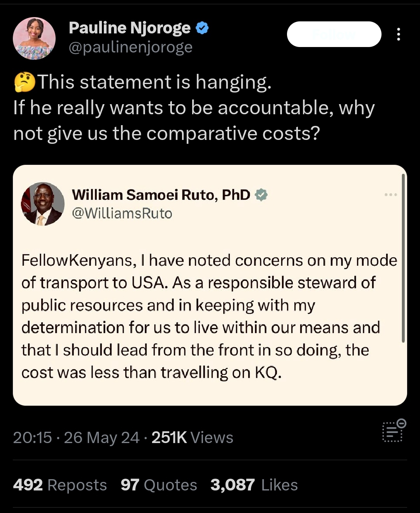Show the 492 Reposts list
Image resolution: width=420 pixels, height=513 pixels.
60,485
